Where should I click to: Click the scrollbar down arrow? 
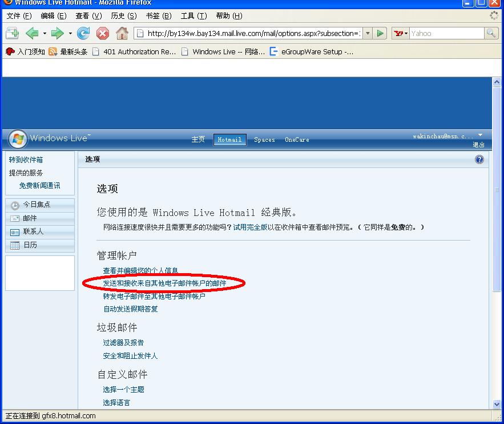click(x=497, y=404)
